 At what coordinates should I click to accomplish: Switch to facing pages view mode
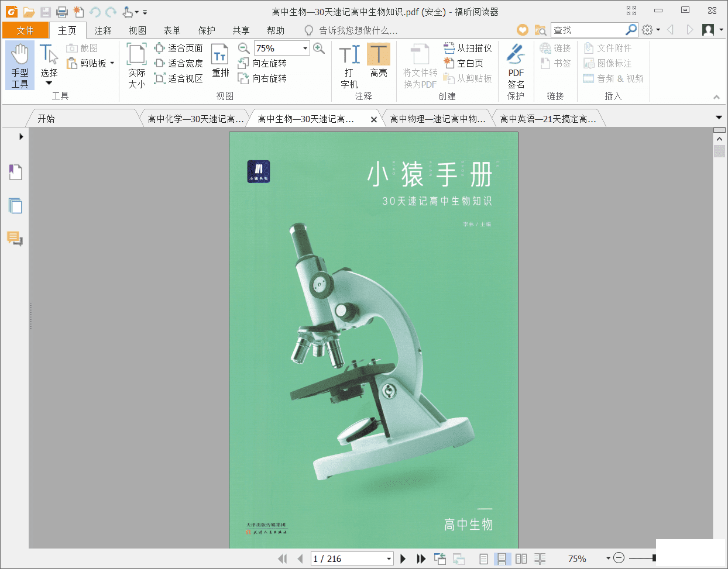point(521,558)
